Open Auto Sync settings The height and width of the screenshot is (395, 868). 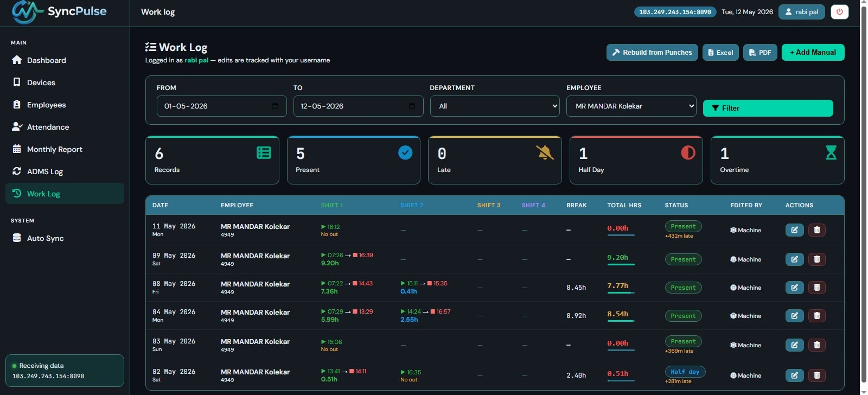pos(65,238)
